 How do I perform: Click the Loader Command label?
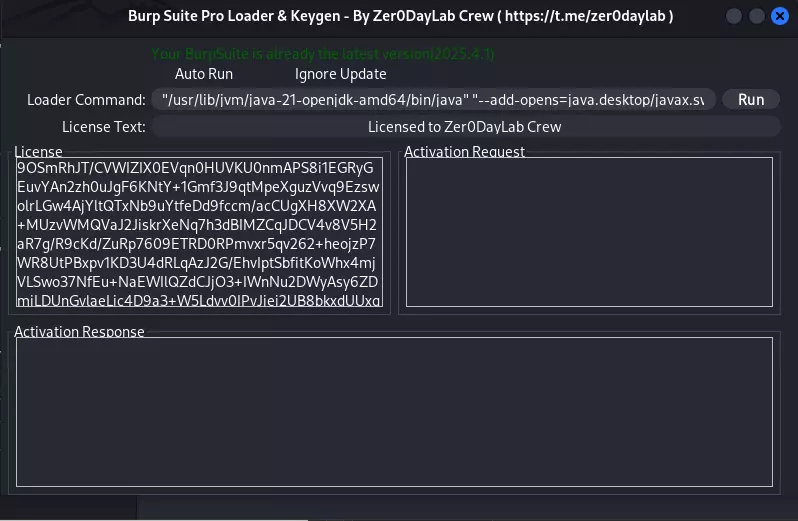86,100
